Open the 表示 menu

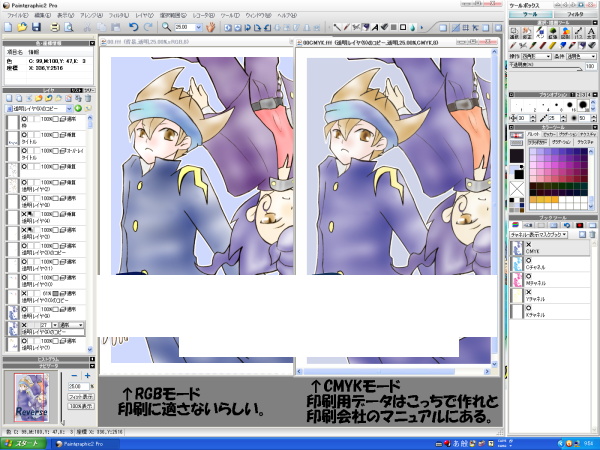(x=65, y=15)
